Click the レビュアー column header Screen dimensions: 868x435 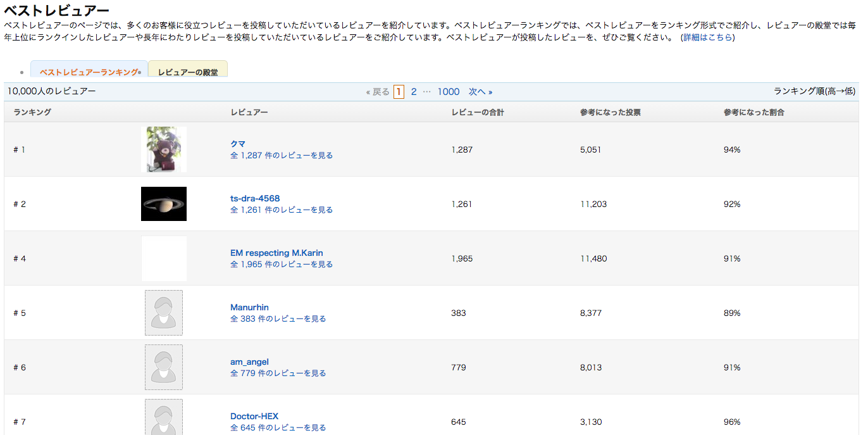tap(249, 112)
